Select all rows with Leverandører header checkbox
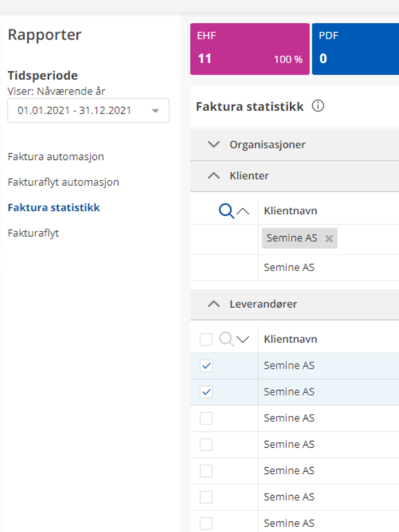 [206, 339]
